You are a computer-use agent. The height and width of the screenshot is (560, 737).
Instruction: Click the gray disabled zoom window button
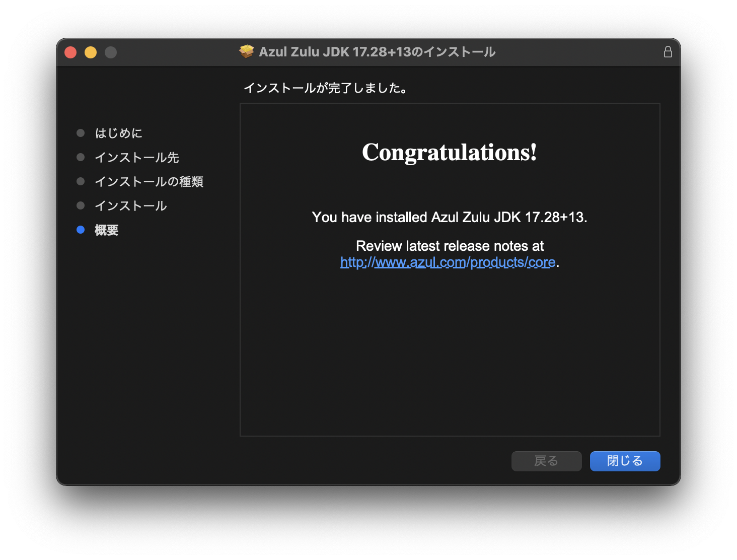[x=111, y=52]
